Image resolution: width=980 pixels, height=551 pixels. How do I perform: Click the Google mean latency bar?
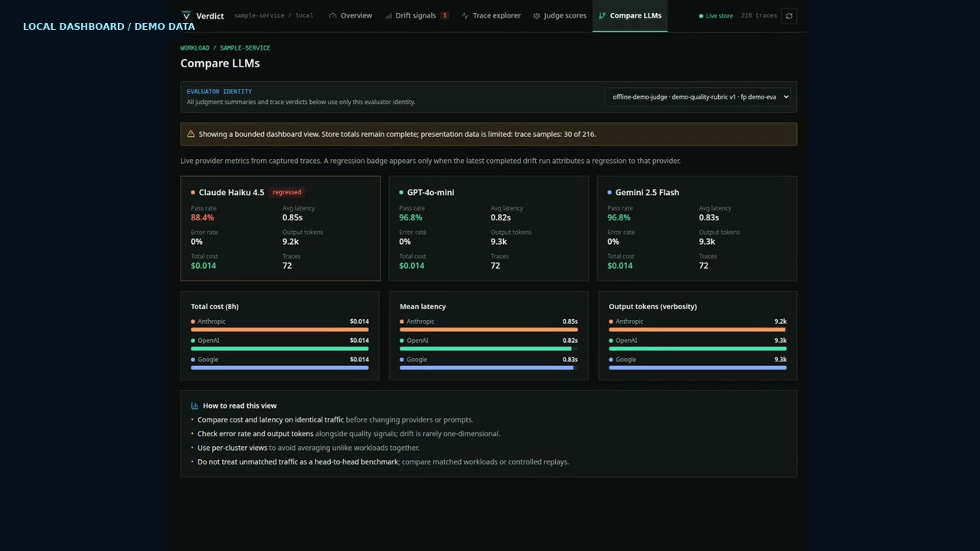point(486,367)
